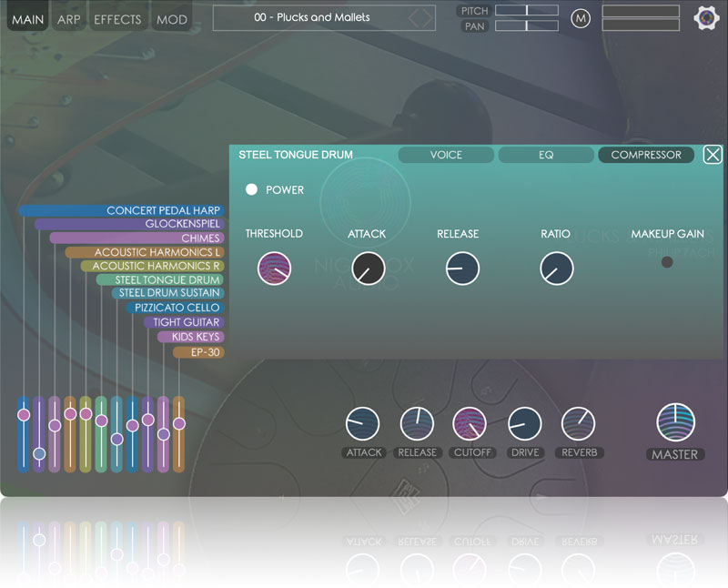Screen dimensions: 728x588
Task: Click the Makeup Gain knob
Action: (667, 262)
